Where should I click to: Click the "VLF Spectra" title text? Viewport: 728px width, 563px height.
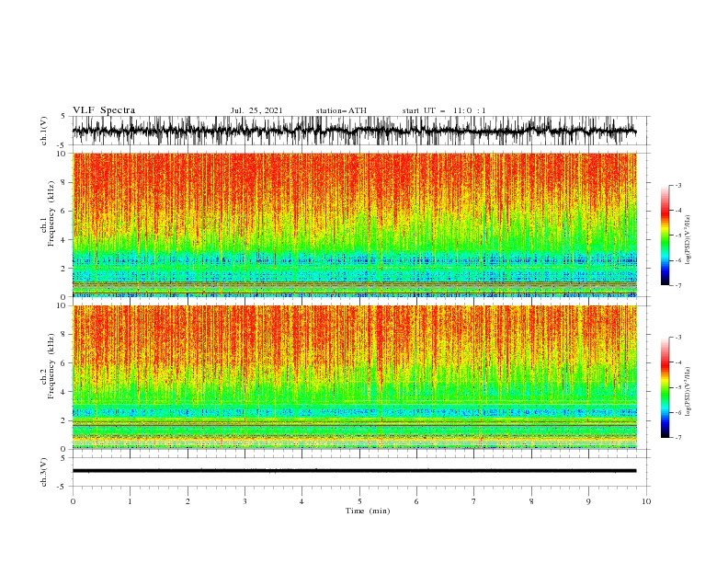104,110
